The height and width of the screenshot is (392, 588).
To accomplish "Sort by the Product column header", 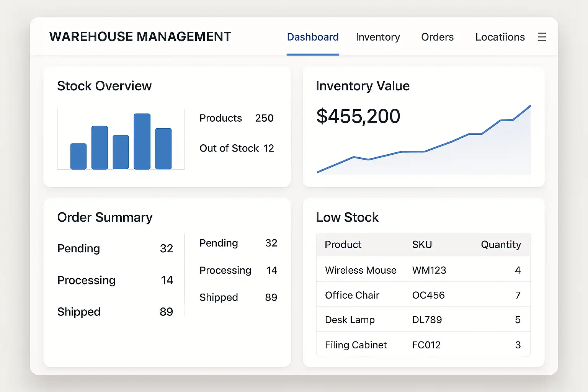I will (x=343, y=245).
